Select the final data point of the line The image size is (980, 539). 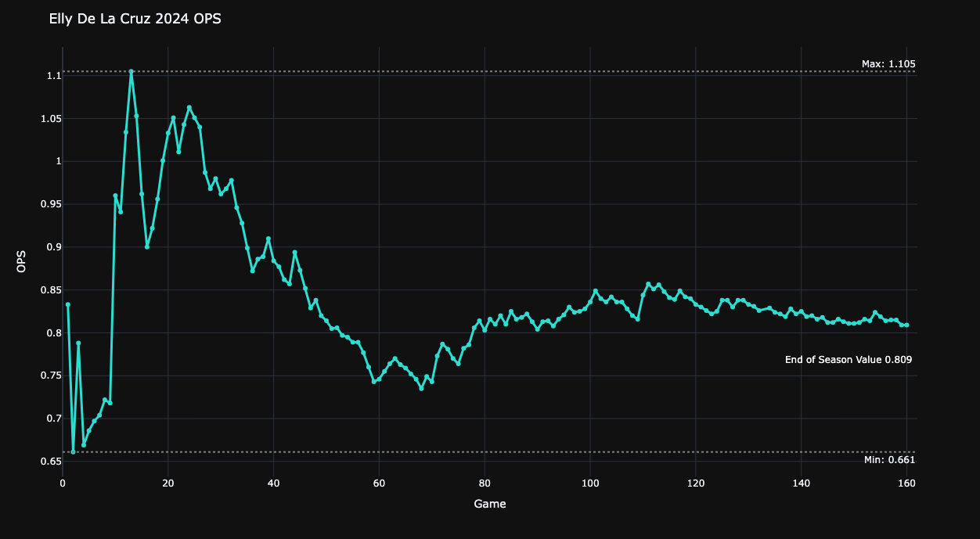[906, 325]
